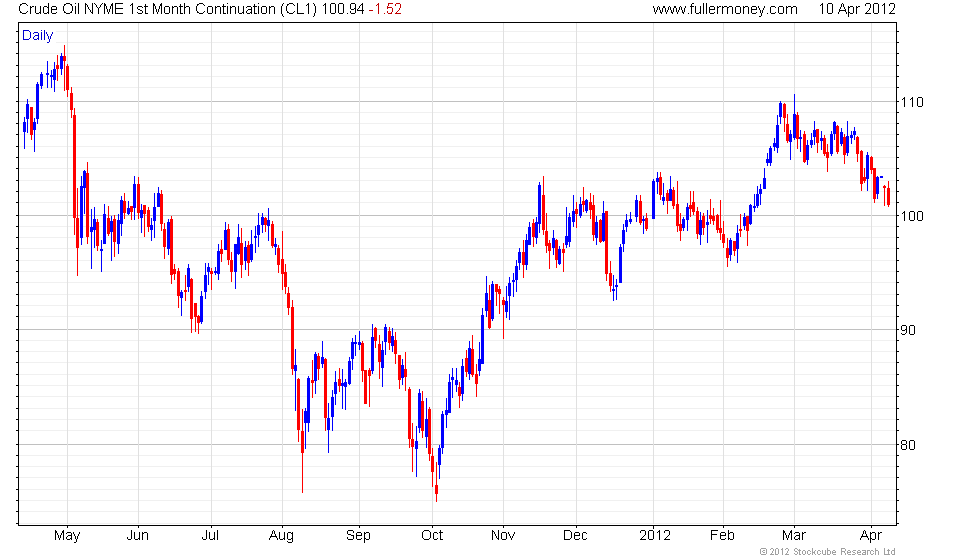Click the Dec month label

[x=575, y=536]
